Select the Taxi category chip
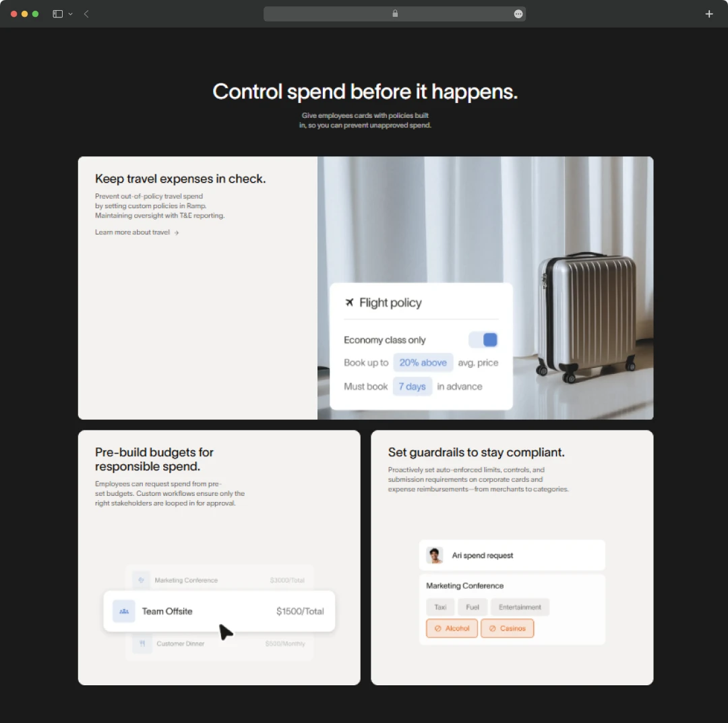This screenshot has height=723, width=728. click(x=440, y=607)
